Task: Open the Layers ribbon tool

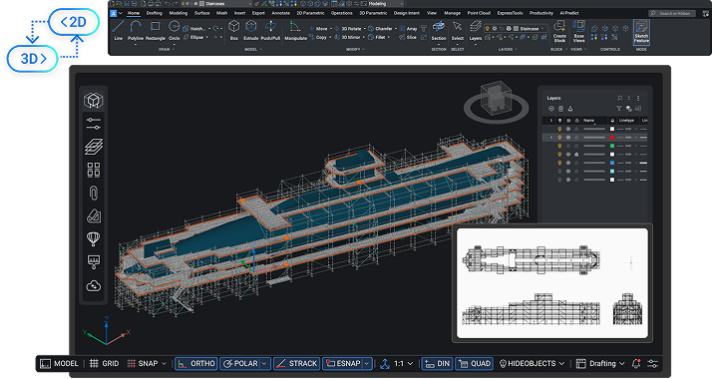Action: pyautogui.click(x=475, y=31)
